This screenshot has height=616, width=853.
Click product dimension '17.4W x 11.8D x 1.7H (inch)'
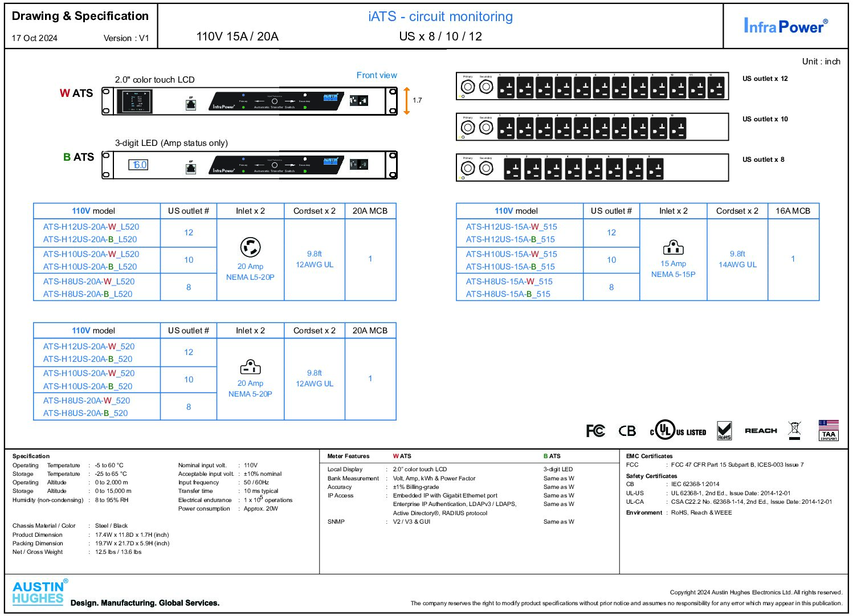click(132, 535)
